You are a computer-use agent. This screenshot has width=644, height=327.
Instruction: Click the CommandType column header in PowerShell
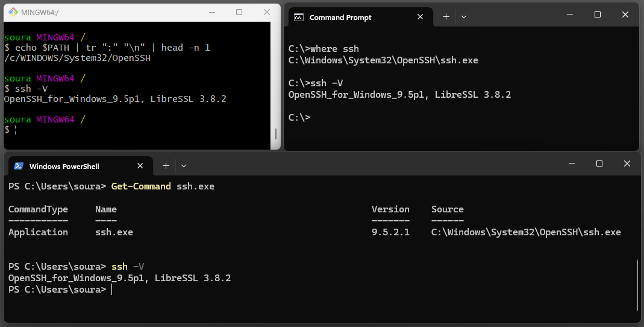coord(38,209)
